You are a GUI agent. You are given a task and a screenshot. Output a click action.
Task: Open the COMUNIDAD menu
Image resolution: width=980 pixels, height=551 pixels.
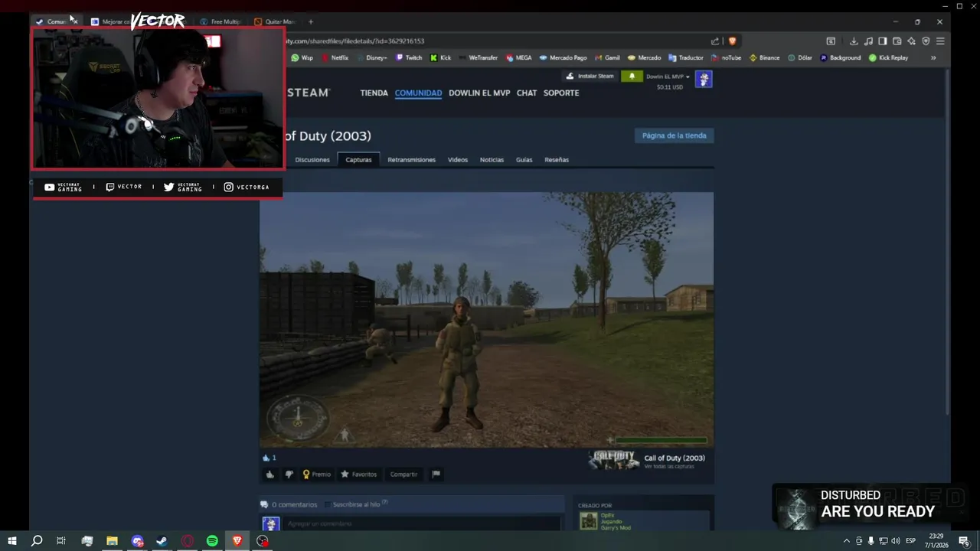tap(418, 93)
